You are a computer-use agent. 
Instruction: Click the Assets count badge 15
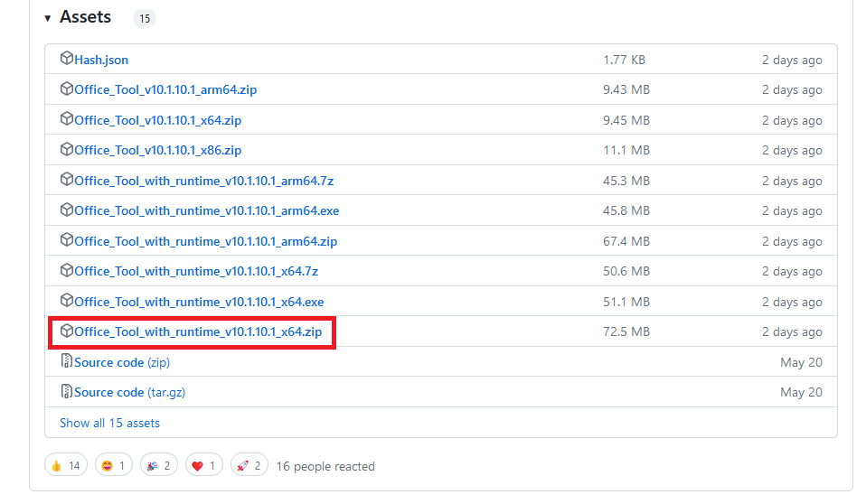[x=145, y=18]
